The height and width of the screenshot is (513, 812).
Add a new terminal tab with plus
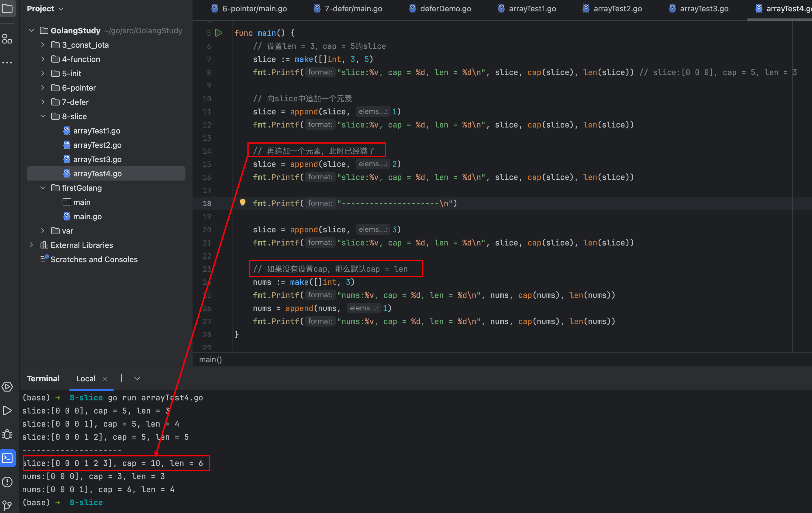121,379
